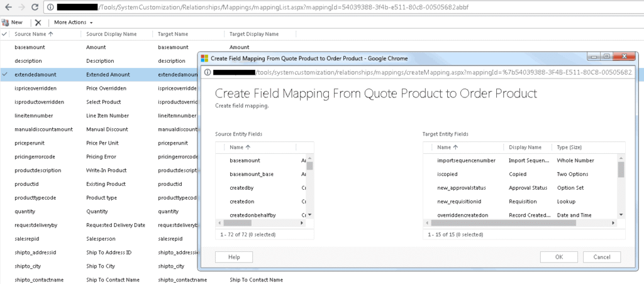Screen dimensions: 644x284
Task: Reload the page with the refresh icon
Action: 35,7
